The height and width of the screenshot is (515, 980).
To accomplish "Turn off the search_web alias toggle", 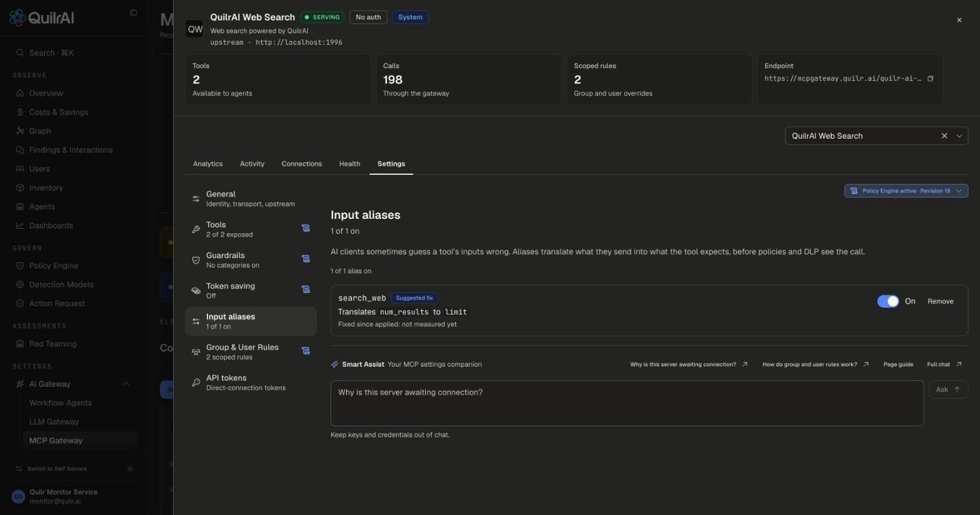I will coord(888,301).
